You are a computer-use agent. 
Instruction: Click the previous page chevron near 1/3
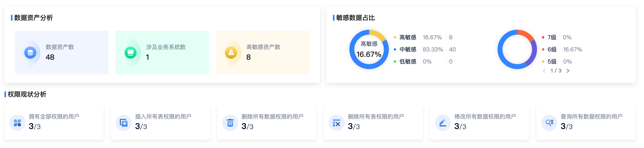[545, 71]
